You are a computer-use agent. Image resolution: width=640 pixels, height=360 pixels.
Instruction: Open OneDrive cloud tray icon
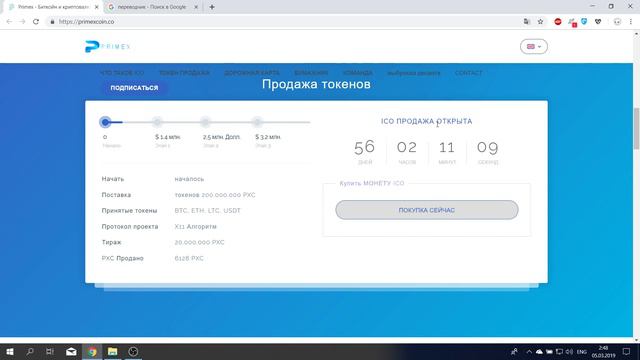(539, 351)
